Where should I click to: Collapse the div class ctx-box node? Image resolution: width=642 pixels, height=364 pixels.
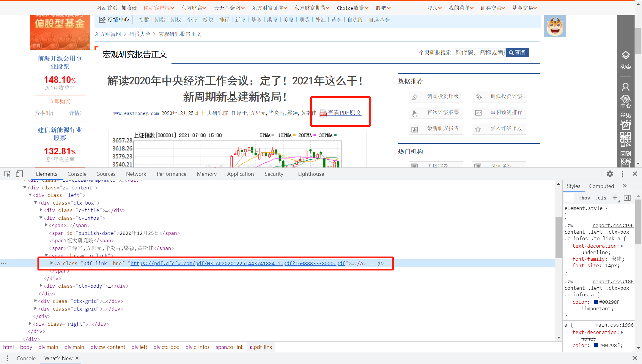pyautogui.click(x=35, y=202)
